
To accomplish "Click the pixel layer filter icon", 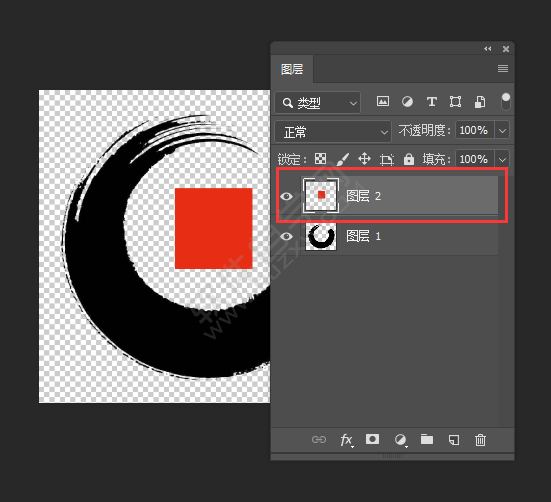I will [x=383, y=102].
